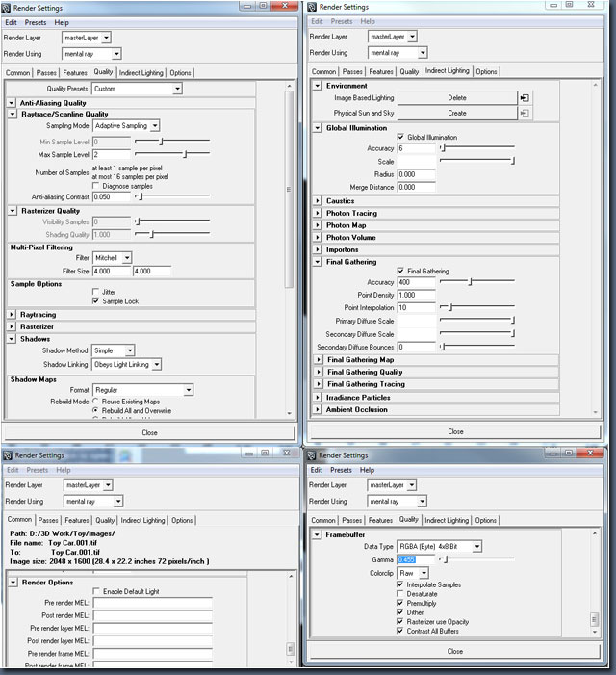Expand Final Gathering Map section

[319, 360]
